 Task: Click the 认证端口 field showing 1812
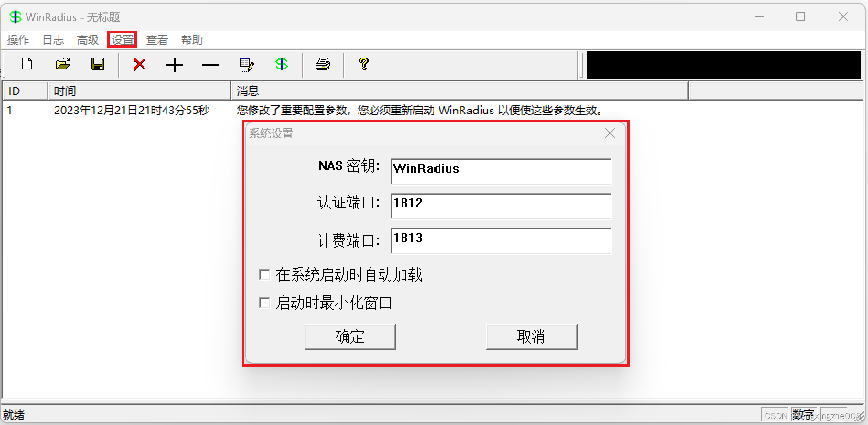501,206
